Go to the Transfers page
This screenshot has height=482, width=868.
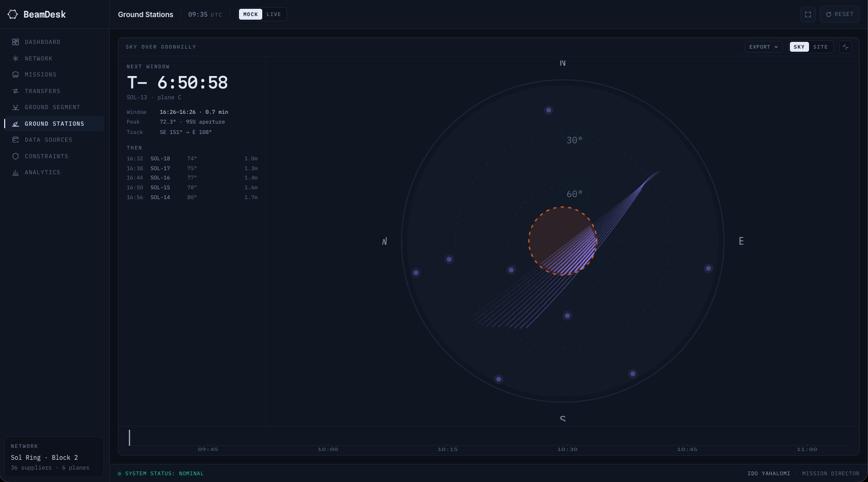[x=54, y=91]
